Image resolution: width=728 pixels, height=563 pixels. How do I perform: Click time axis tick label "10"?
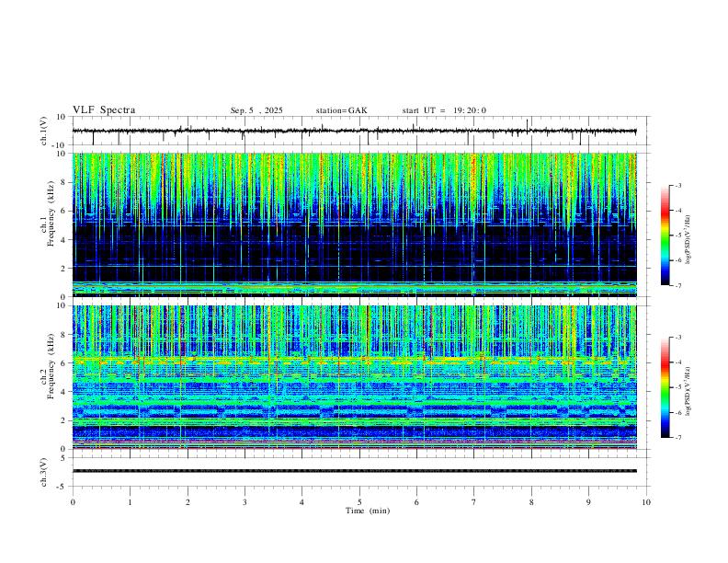pyautogui.click(x=646, y=502)
